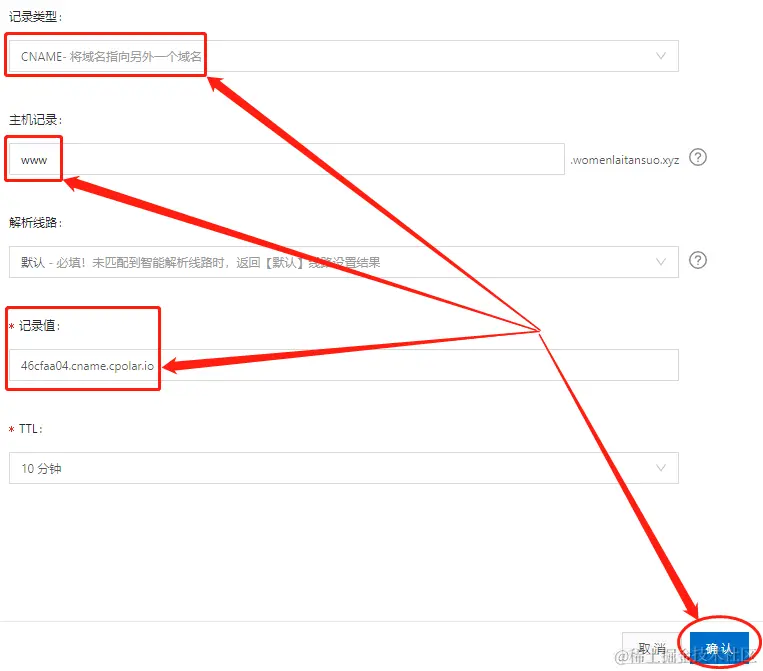Expand the TTL dropdown chevron
The width and height of the screenshot is (763, 671).
coord(660,468)
